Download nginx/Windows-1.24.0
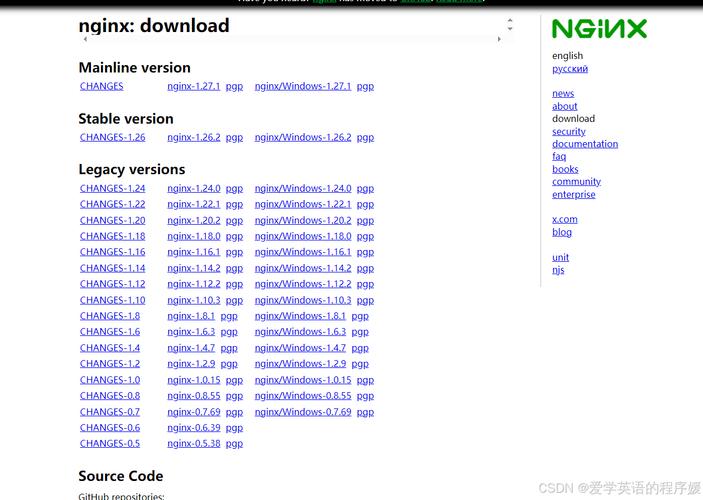 [303, 188]
